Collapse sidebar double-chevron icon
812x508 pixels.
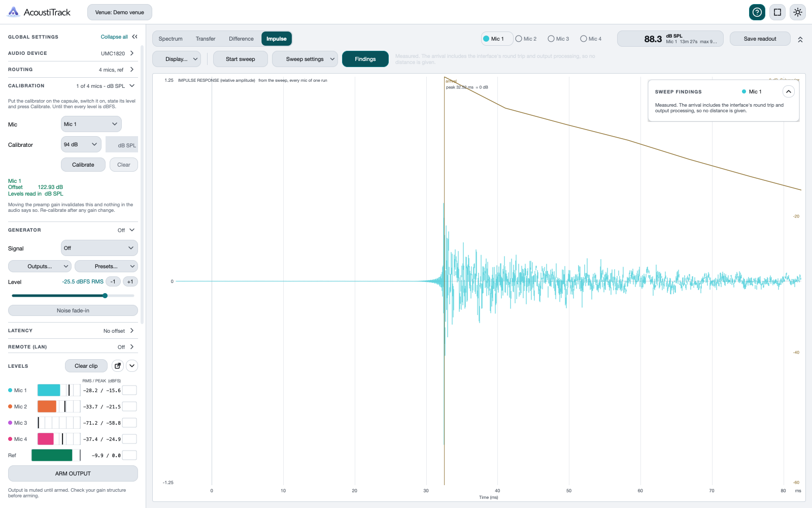(x=134, y=37)
